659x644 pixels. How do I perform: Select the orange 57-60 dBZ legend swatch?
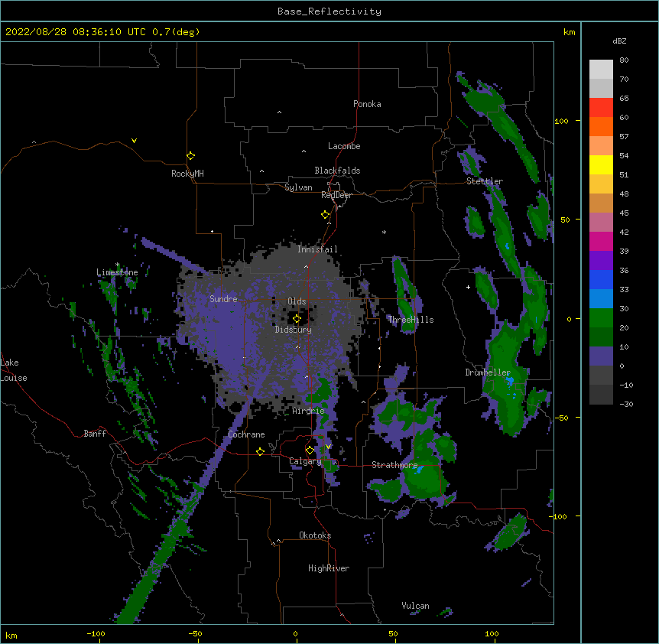(x=601, y=126)
